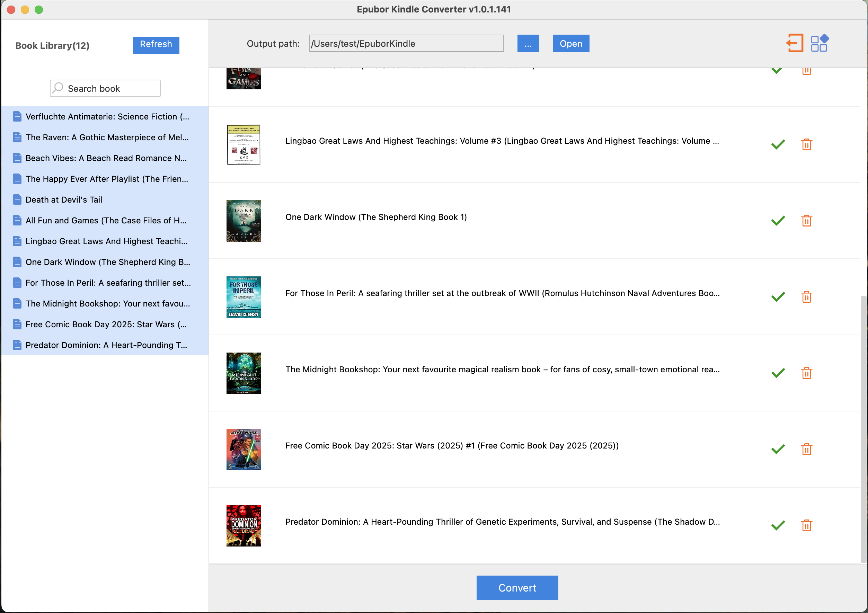This screenshot has width=868, height=613.
Task: Delete Predator Dominion via trash icon
Action: coord(806,525)
